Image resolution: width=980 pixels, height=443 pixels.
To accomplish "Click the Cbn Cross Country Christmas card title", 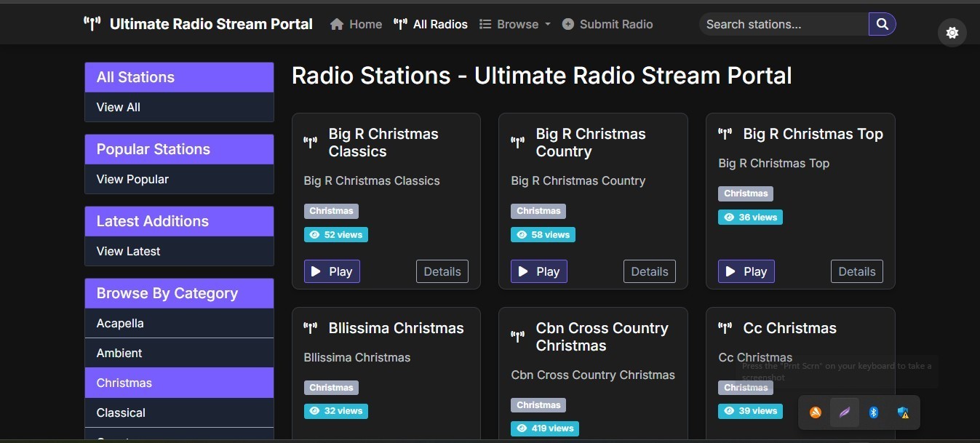I will tap(602, 337).
